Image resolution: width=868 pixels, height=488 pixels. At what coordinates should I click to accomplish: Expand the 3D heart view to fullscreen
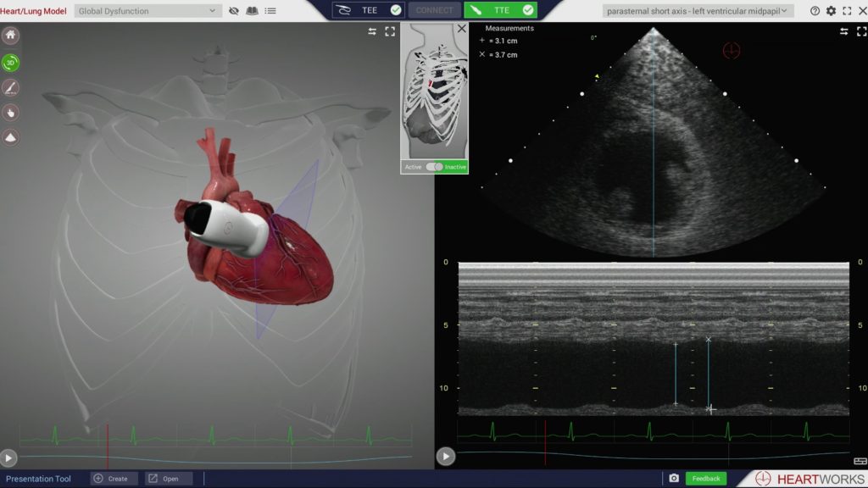390,31
